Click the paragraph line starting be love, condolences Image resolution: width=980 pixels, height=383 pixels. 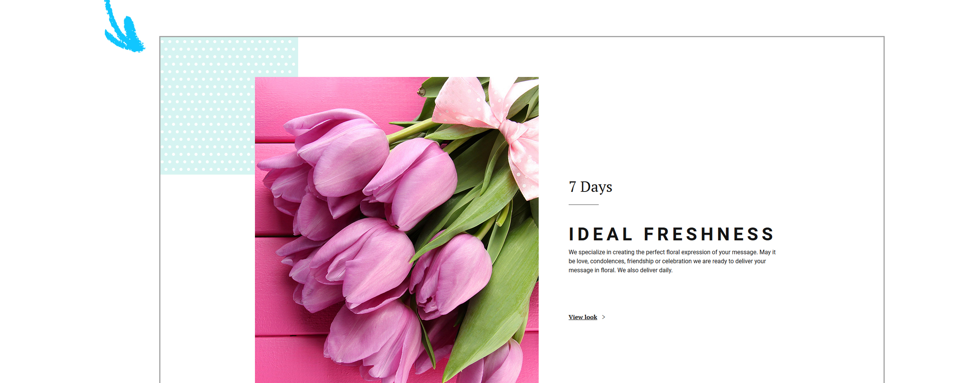(x=667, y=261)
